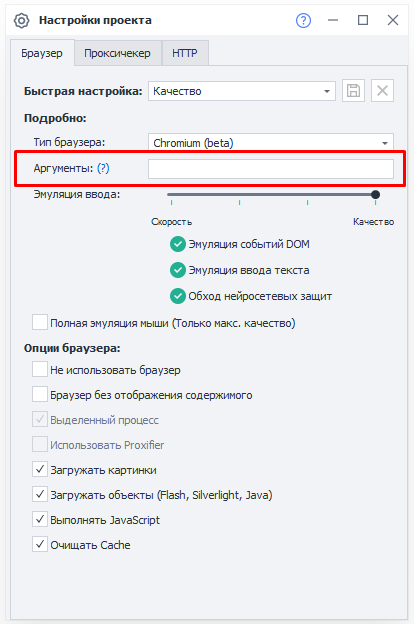The width and height of the screenshot is (414, 624).
Task: Open the Быстрая настройка dropdown
Action: click(242, 91)
